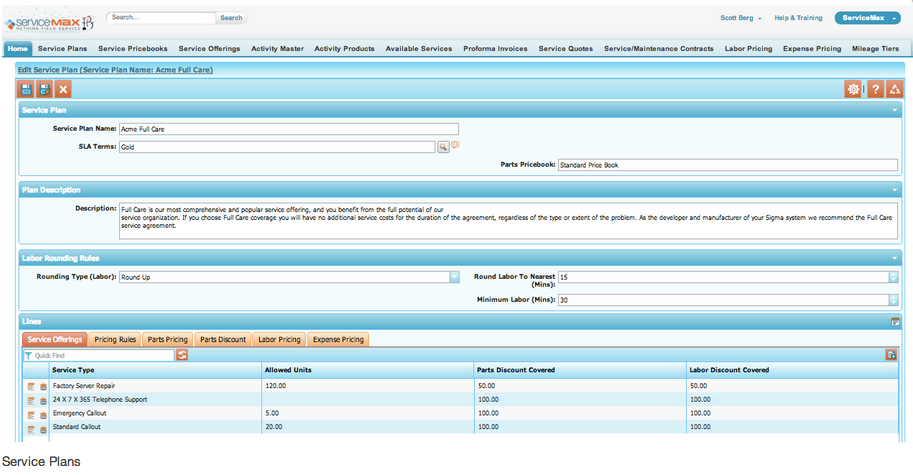The image size is (913, 475).
Task: Open the ServiceMax app menu dropdown
Action: tap(868, 18)
